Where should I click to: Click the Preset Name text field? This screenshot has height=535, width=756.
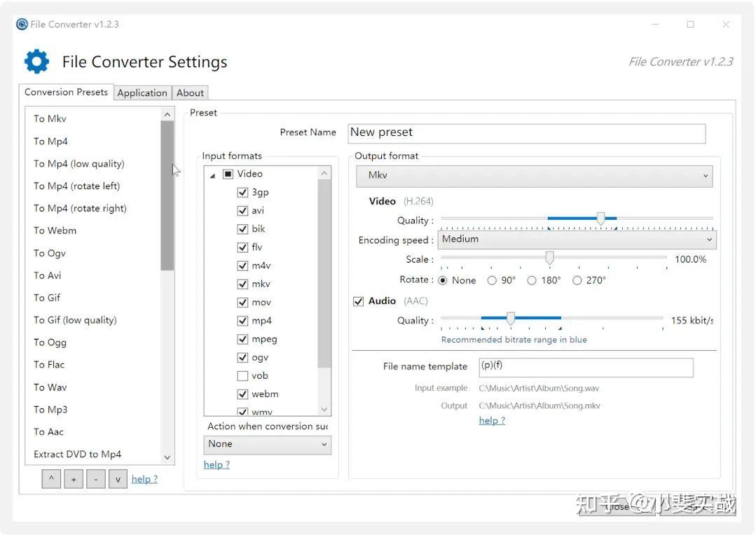pos(526,133)
